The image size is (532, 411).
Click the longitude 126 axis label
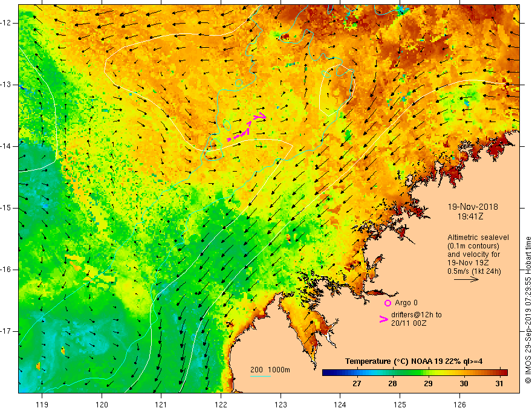459,404
